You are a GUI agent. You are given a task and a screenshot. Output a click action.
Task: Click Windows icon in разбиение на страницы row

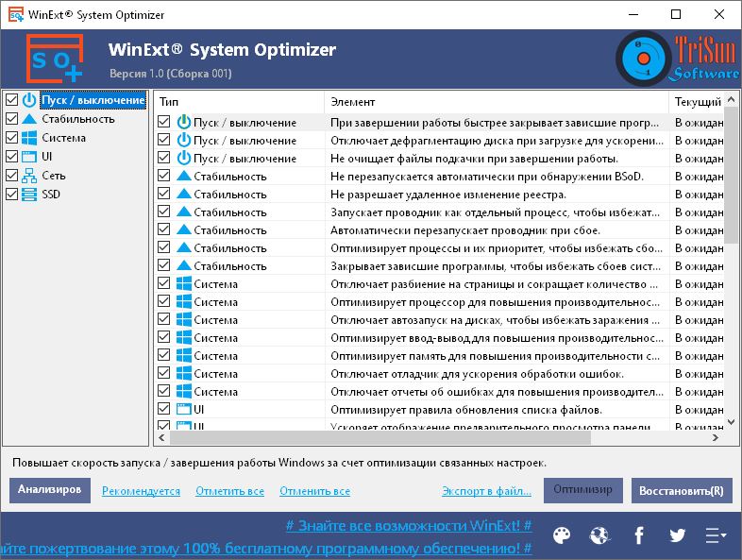point(183,284)
